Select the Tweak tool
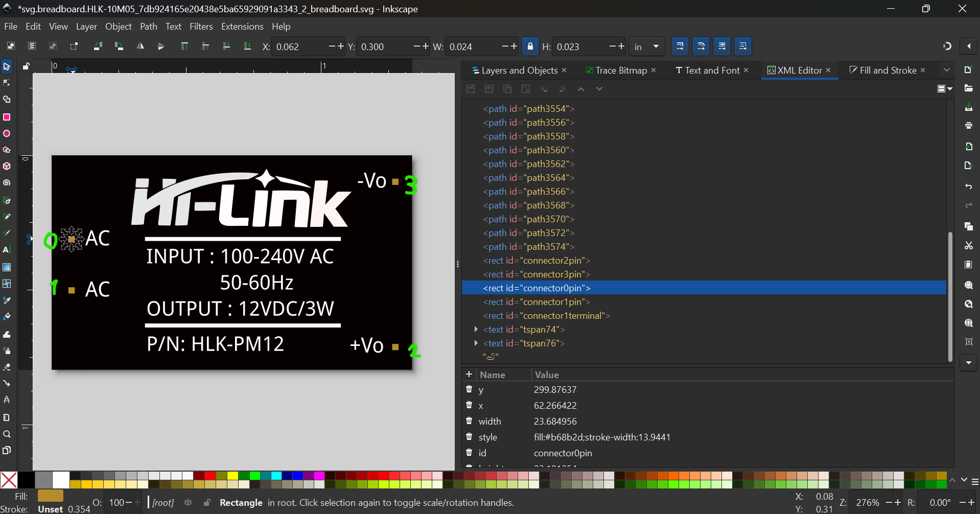 pyautogui.click(x=7, y=334)
